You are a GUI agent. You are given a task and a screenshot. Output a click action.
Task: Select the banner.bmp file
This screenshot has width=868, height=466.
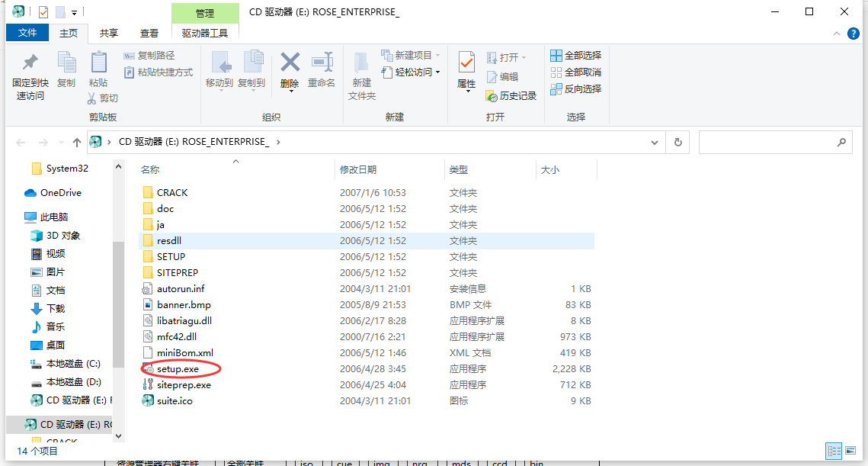184,305
